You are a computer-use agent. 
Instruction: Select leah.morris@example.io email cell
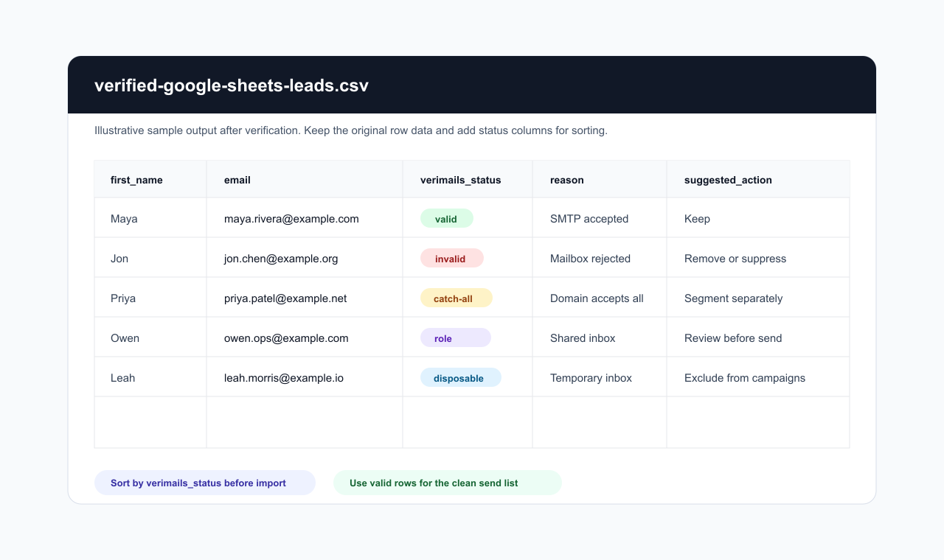tap(305, 377)
